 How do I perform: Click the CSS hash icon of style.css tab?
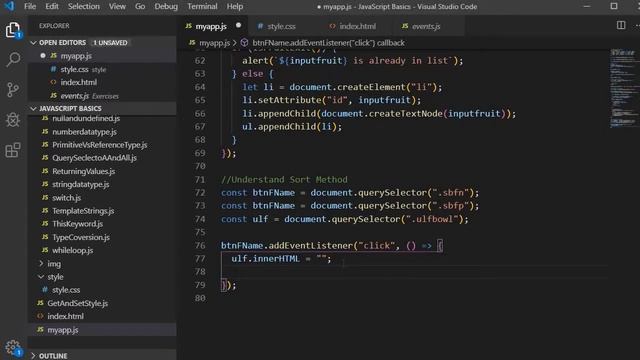(260, 26)
